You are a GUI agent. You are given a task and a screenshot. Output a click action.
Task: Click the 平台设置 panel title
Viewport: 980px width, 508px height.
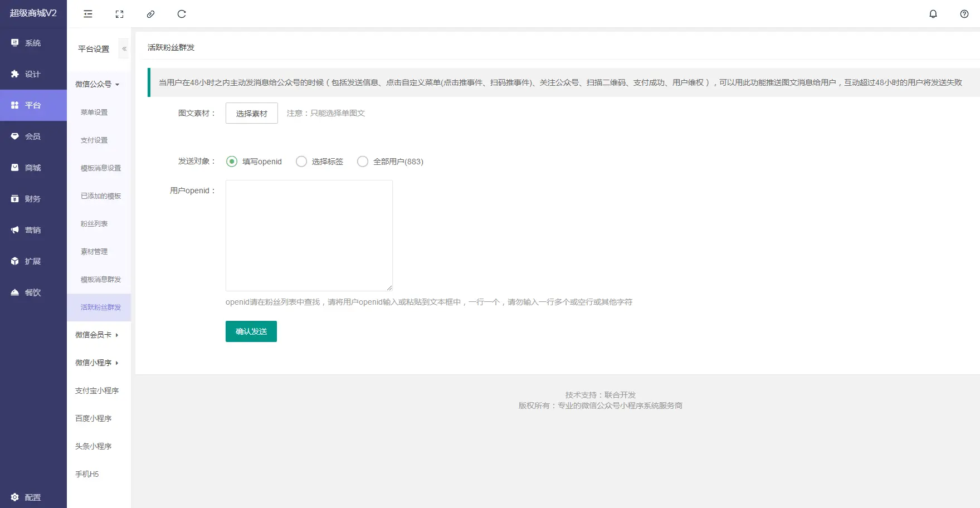(94, 49)
